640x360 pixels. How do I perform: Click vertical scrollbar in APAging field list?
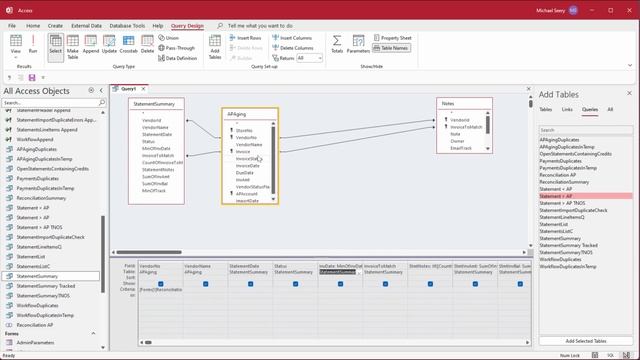click(273, 161)
